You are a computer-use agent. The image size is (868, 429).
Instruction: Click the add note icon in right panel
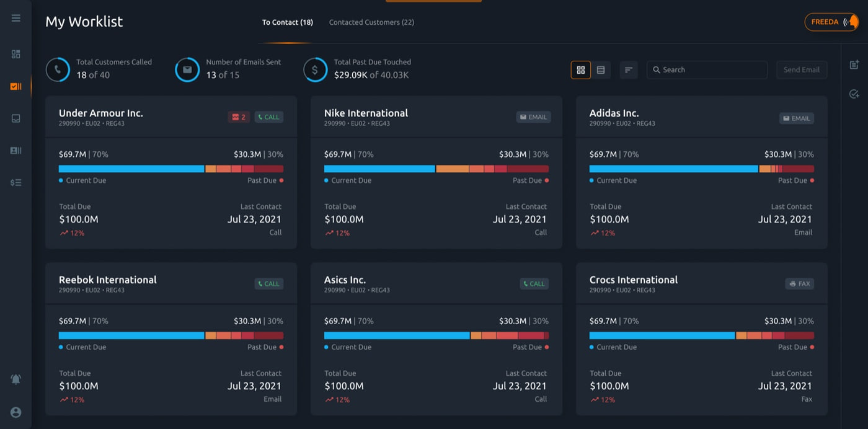click(x=854, y=64)
